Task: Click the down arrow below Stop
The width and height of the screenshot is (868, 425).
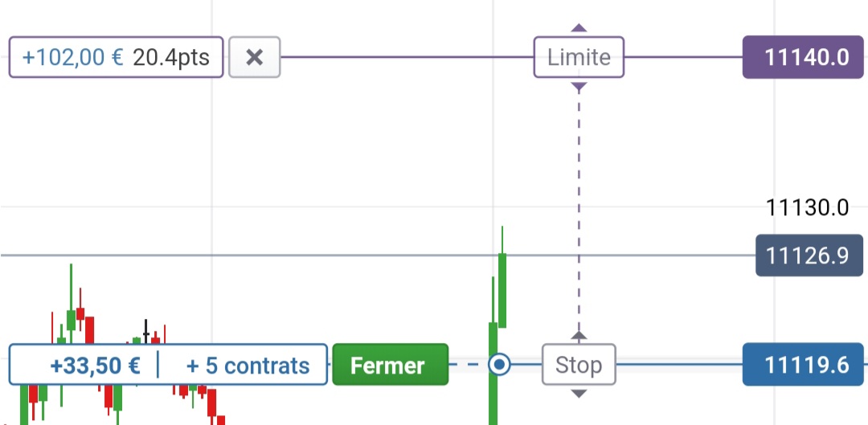Action: click(579, 394)
